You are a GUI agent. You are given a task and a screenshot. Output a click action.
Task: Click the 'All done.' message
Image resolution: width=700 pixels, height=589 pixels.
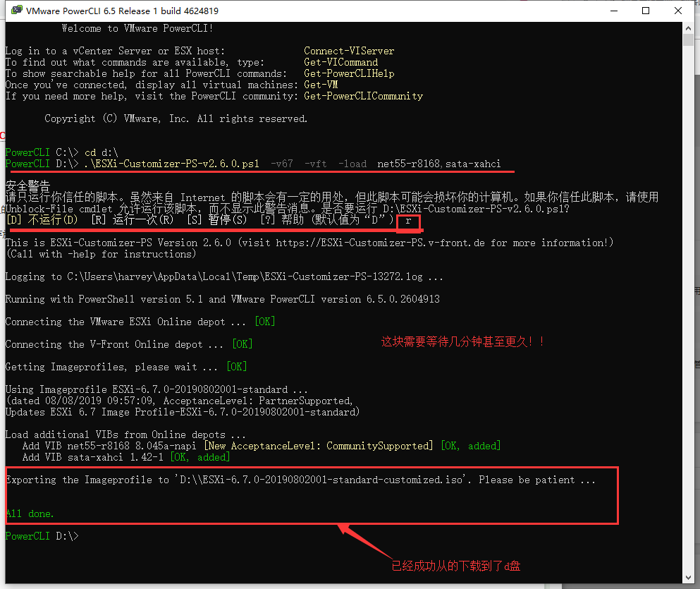coord(30,514)
